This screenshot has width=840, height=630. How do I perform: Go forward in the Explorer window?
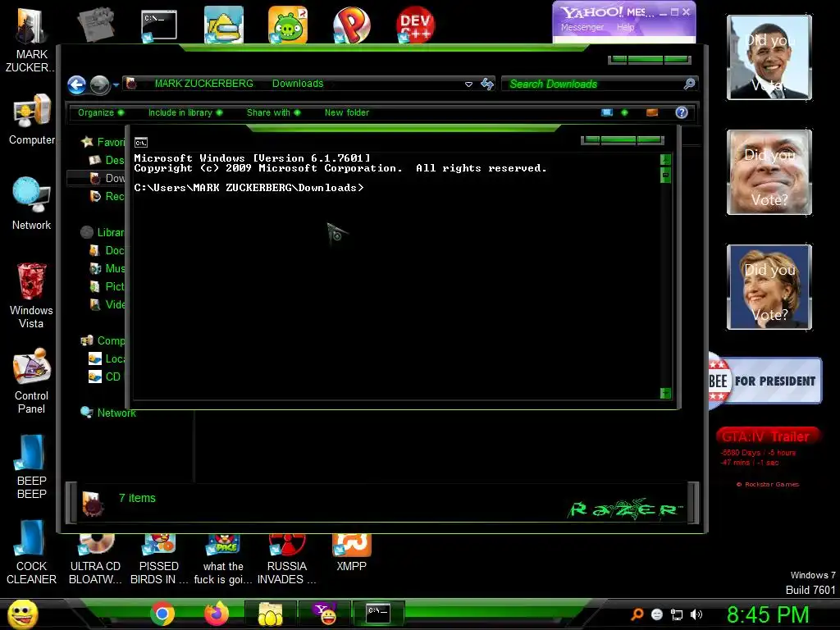point(99,84)
